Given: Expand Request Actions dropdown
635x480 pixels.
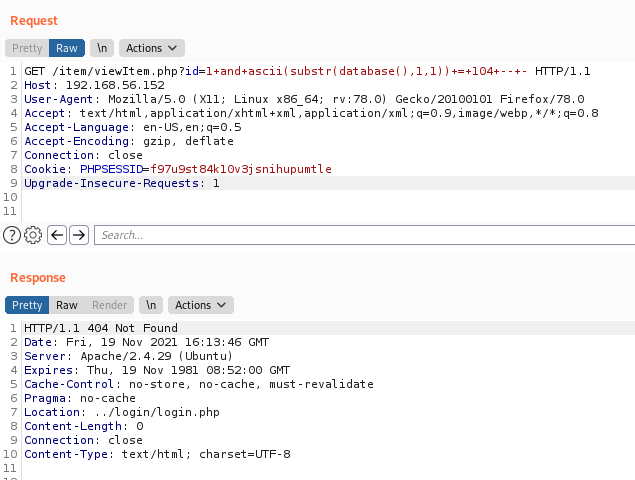Looking at the screenshot, I should coord(152,48).
